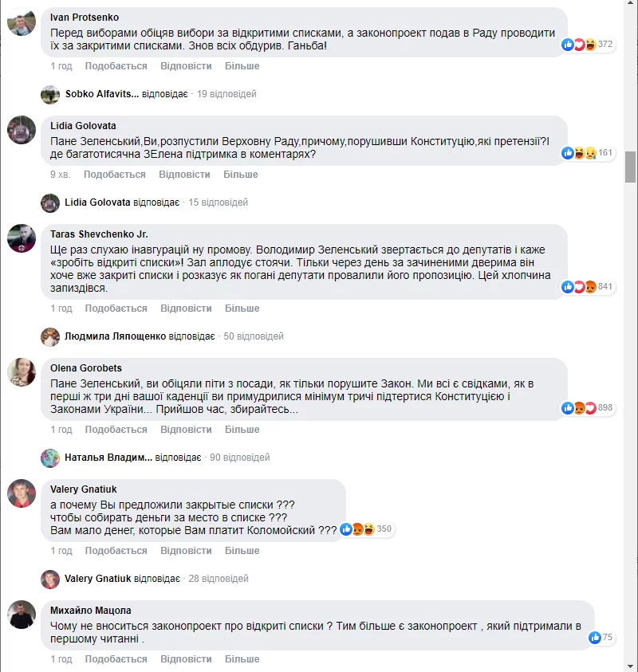The image size is (638, 672).
Task: Show 90 replies under Olena Gorobets' comment
Action: coord(240,458)
